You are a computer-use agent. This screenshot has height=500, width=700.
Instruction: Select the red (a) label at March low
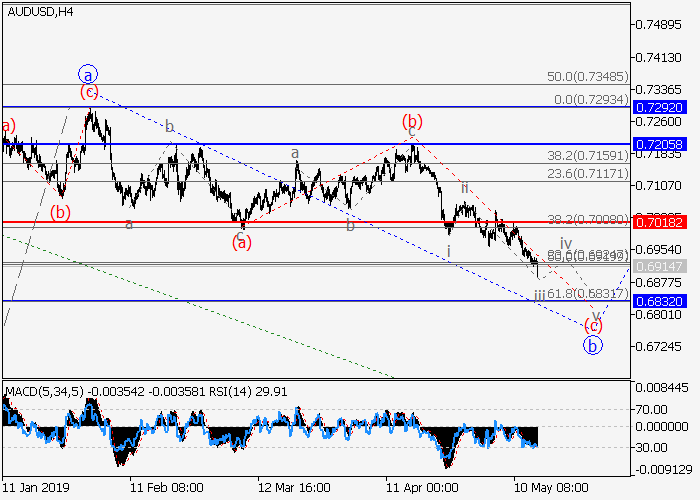pyautogui.click(x=243, y=241)
